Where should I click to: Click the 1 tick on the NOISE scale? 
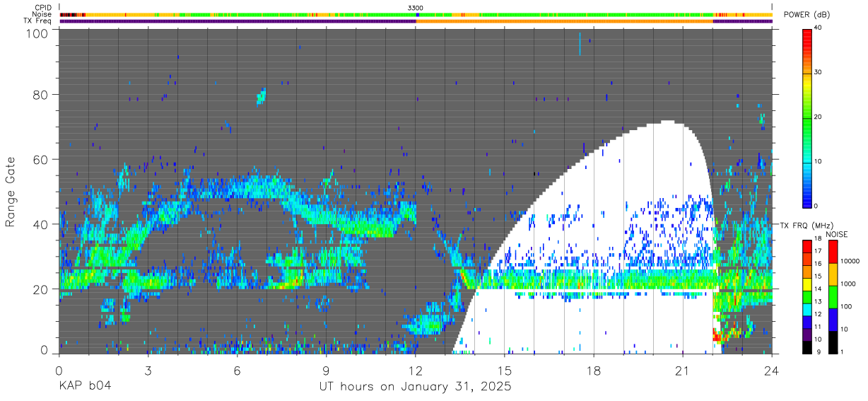pos(842,351)
